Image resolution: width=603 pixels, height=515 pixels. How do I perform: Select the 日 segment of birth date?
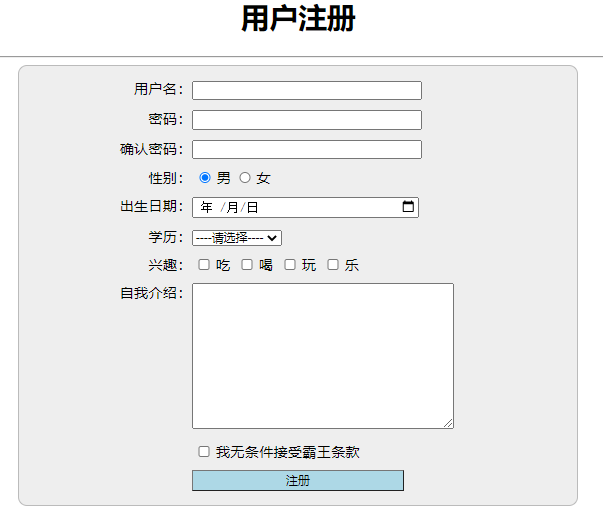pyautogui.click(x=252, y=207)
